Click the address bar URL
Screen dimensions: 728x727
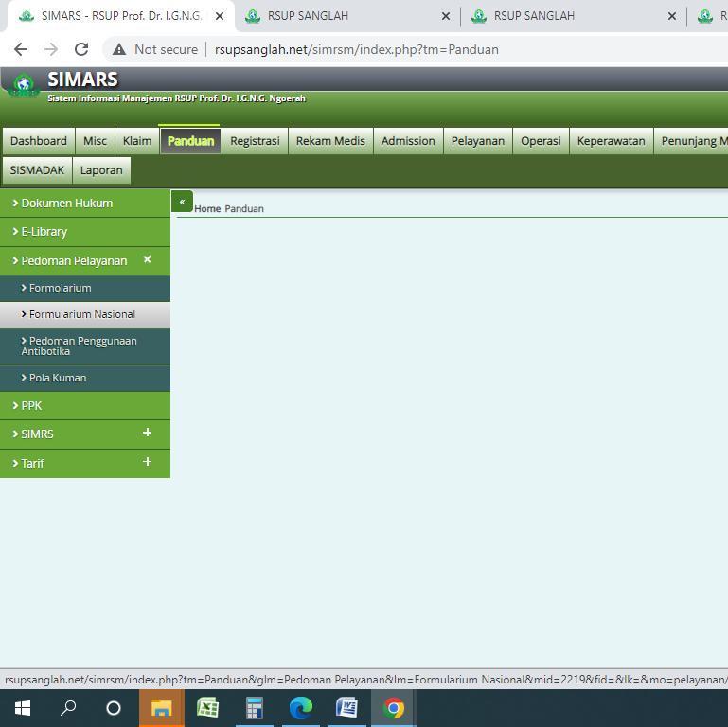pyautogui.click(x=357, y=49)
